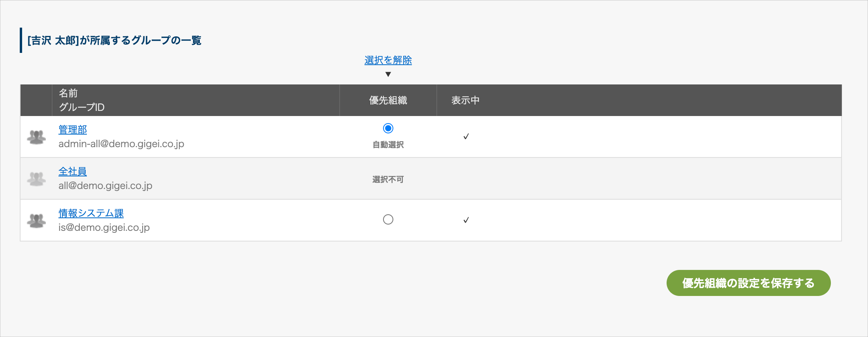Click the group icon beside 管理部
Image resolution: width=868 pixels, height=337 pixels.
(x=36, y=137)
